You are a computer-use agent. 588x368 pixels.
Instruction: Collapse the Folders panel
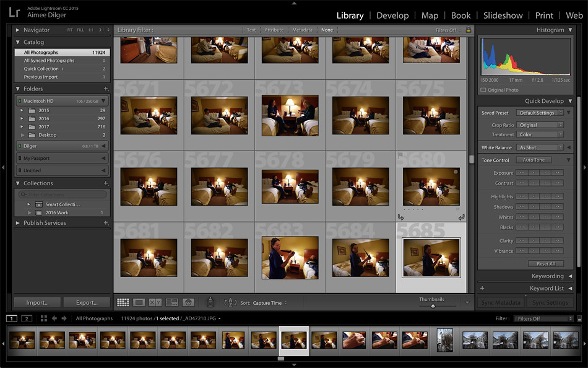17,89
